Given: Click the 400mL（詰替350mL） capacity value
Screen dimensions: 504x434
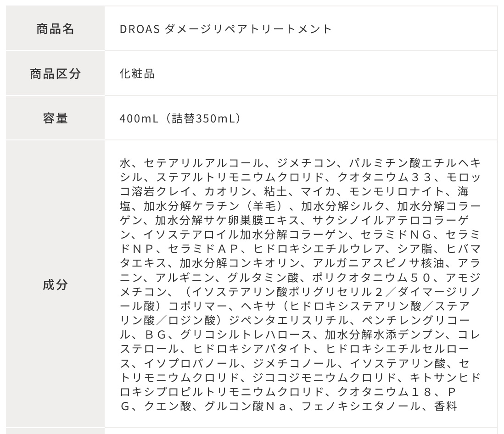Looking at the screenshot, I should 180,118.
